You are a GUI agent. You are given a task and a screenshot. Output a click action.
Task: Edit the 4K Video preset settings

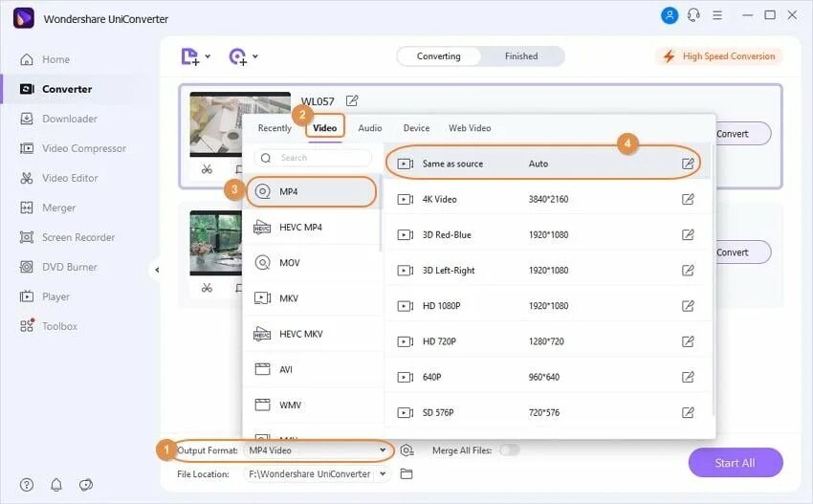[x=688, y=199]
